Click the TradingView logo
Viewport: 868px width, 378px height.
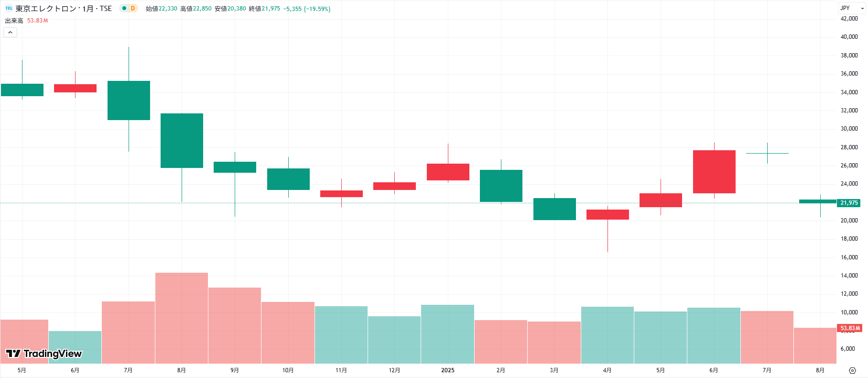pyautogui.click(x=44, y=354)
